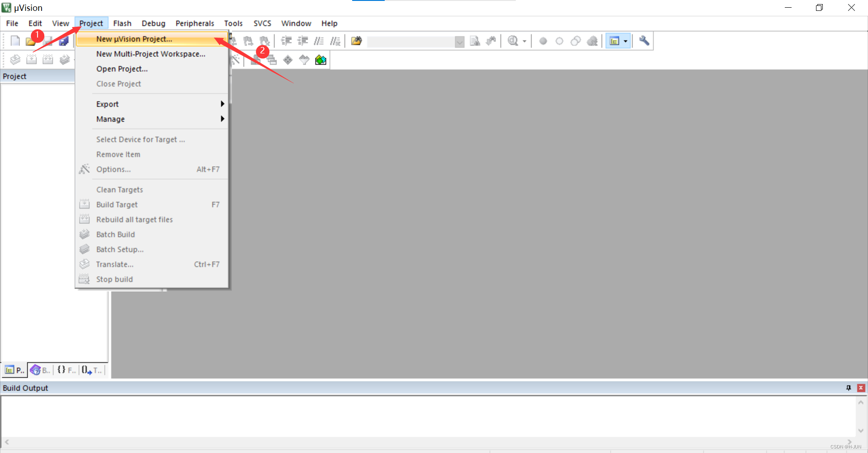The width and height of the screenshot is (868, 453).
Task: Click the Translate icon in build toolbar
Action: tap(15, 60)
